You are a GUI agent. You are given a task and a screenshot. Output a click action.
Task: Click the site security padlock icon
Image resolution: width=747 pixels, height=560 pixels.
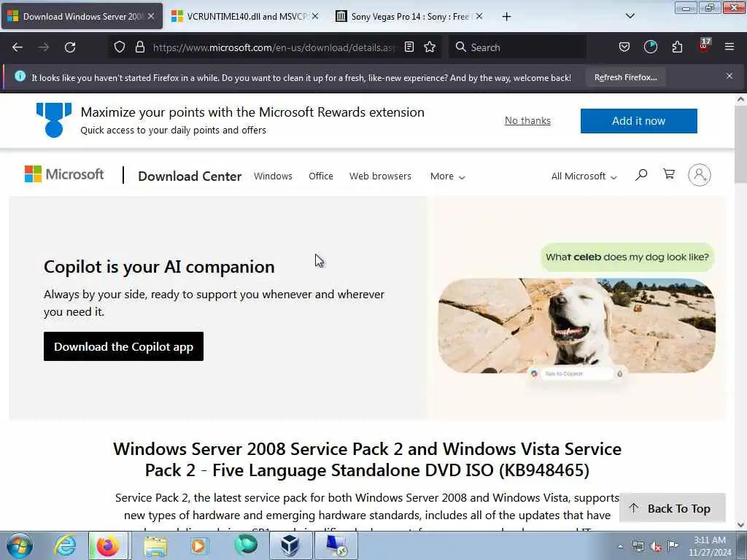(139, 47)
